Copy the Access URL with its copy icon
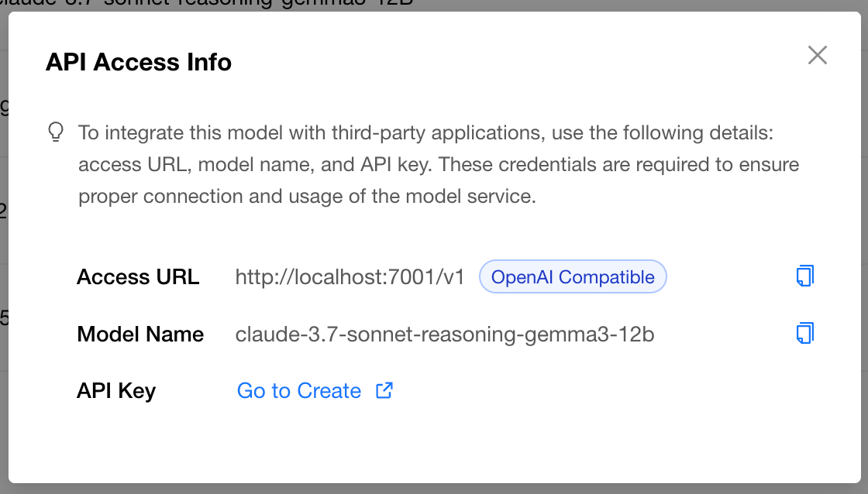This screenshot has height=494, width=868. (x=805, y=276)
